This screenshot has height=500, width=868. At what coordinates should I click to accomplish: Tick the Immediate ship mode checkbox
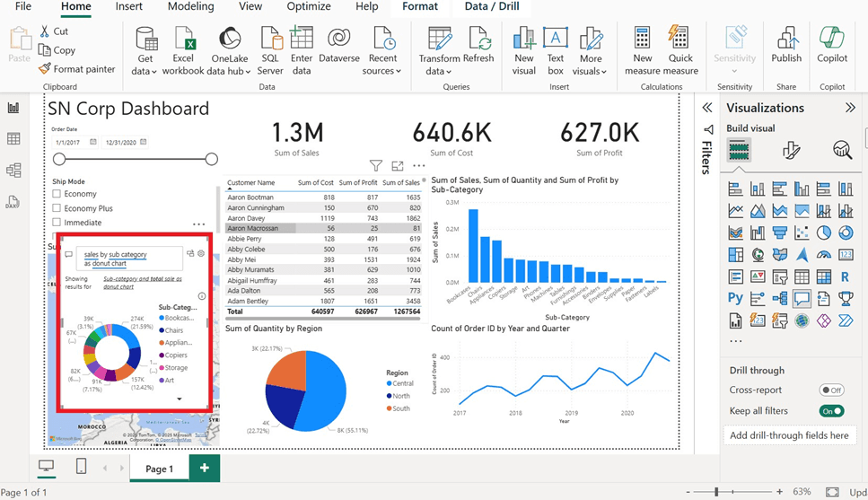click(57, 223)
